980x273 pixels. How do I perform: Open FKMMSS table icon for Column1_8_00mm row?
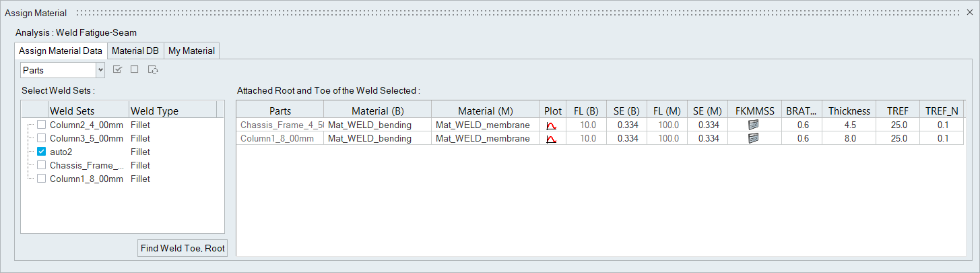[x=753, y=139]
